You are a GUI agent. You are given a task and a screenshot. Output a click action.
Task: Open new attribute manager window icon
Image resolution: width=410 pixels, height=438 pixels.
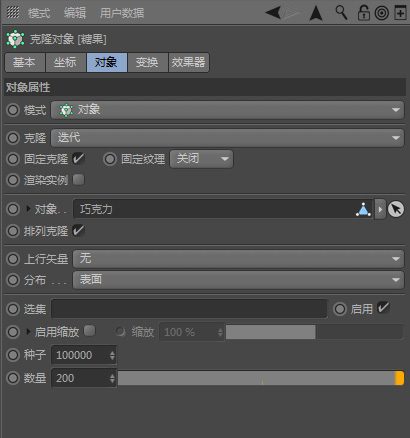point(400,13)
